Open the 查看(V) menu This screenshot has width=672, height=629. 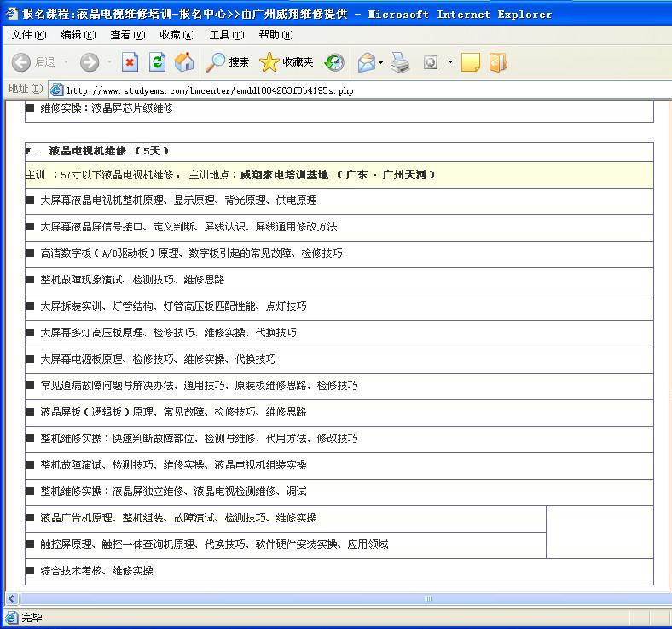[x=127, y=35]
